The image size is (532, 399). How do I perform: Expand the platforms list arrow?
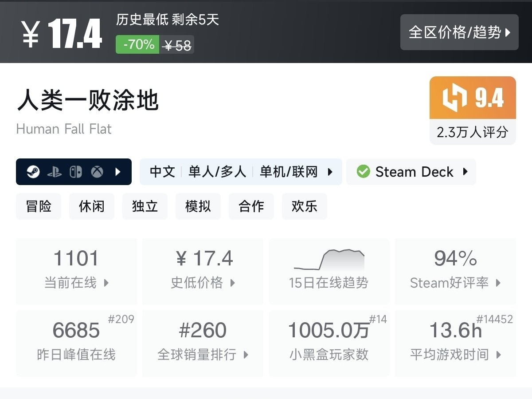click(x=118, y=172)
